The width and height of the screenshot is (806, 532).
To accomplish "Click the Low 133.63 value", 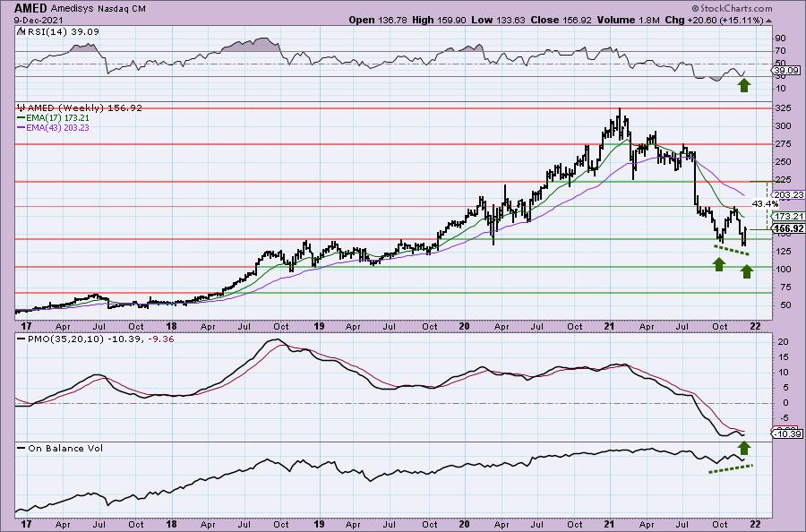I will click(x=498, y=20).
